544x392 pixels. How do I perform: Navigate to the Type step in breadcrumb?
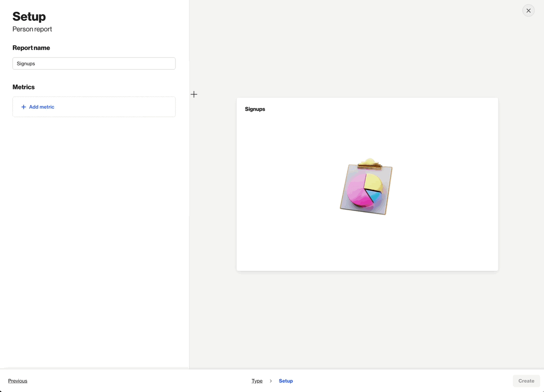pyautogui.click(x=257, y=381)
